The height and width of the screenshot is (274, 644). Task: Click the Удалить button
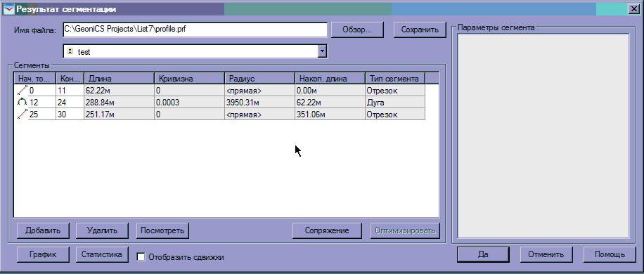102,230
